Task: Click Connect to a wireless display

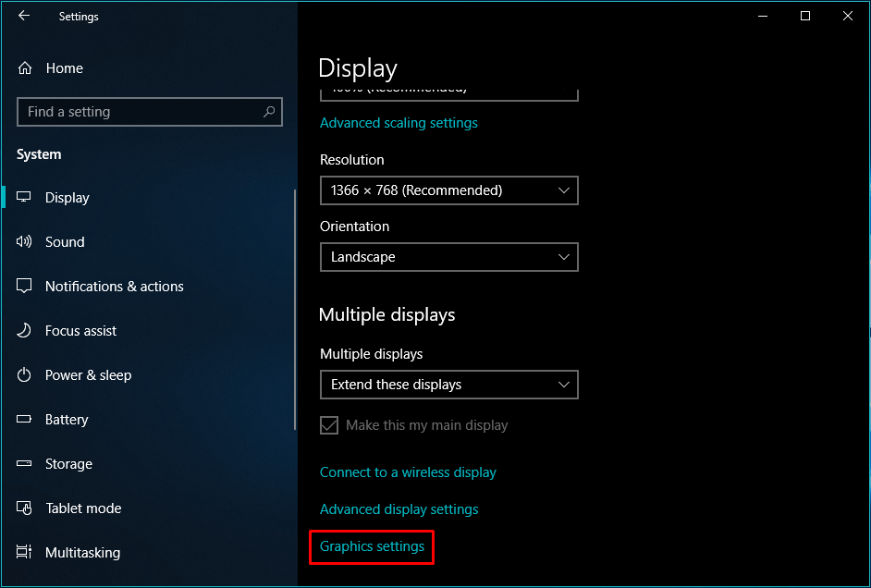Action: click(x=408, y=472)
